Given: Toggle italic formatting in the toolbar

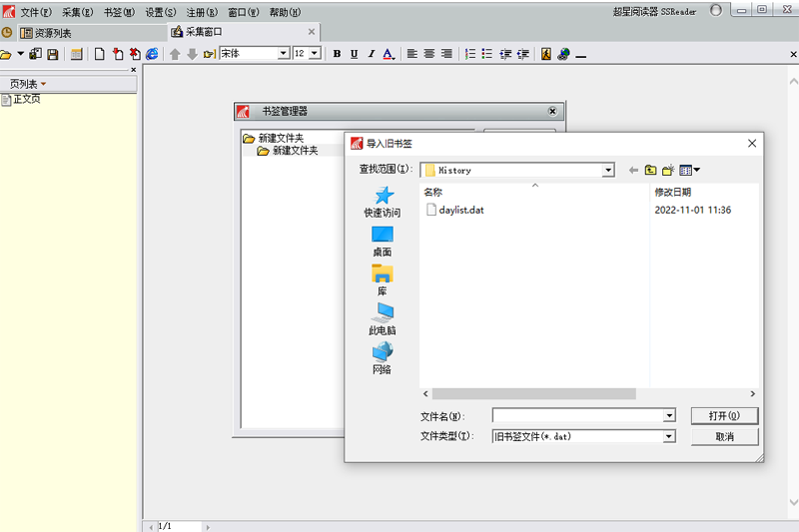Looking at the screenshot, I should 371,54.
